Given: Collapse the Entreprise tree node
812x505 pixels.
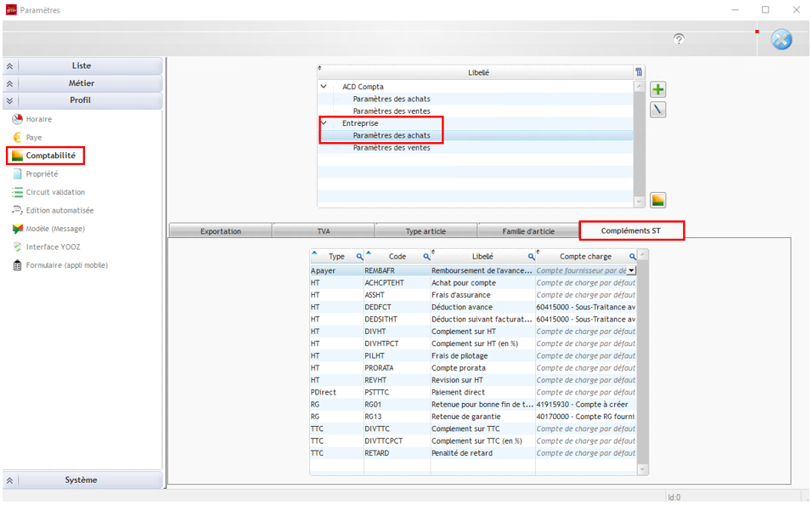Looking at the screenshot, I should pos(324,123).
